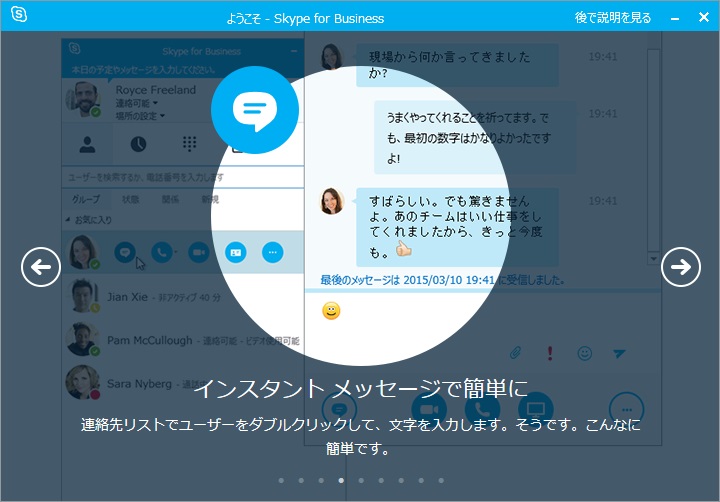Viewport: 720px width, 502px height.
Task: Click the すばらしい chat message bubble
Action: (x=457, y=227)
